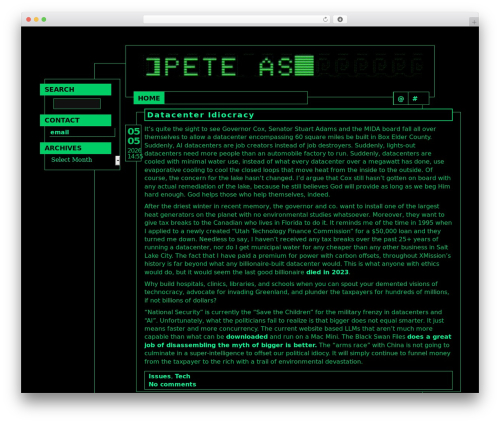Click the browser reader icon beside reload

click(340, 19)
